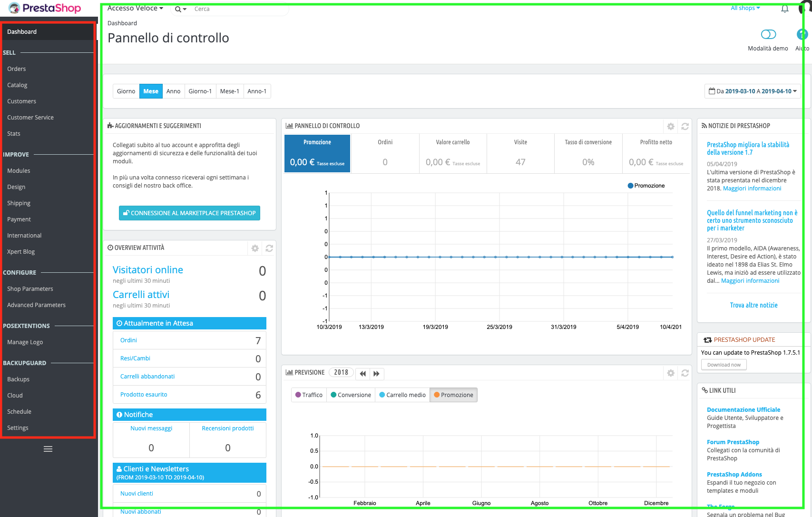Open the Ordini pending link

(x=128, y=340)
